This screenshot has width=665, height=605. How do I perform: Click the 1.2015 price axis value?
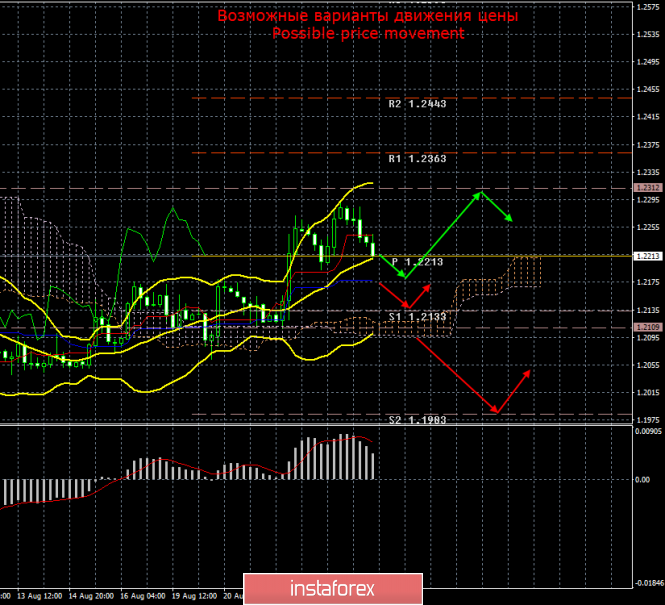[648, 393]
